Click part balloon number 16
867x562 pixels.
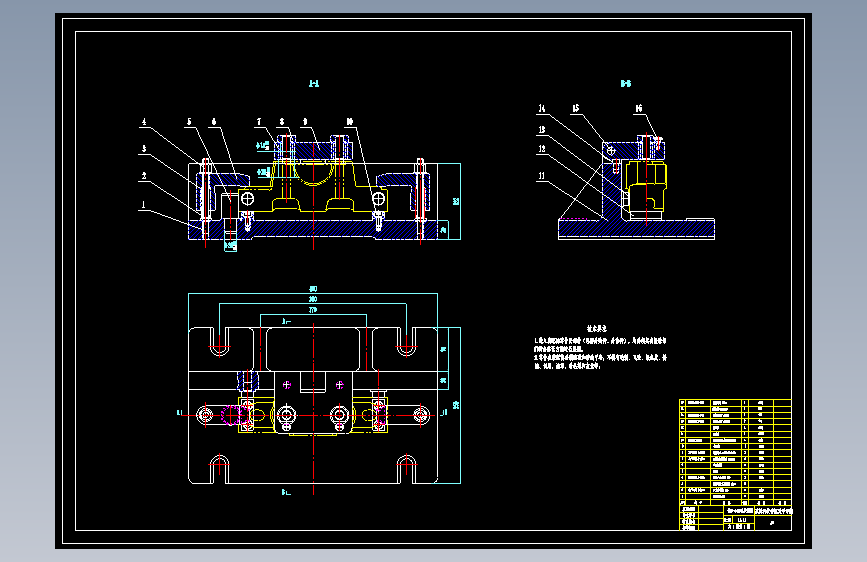639,108
